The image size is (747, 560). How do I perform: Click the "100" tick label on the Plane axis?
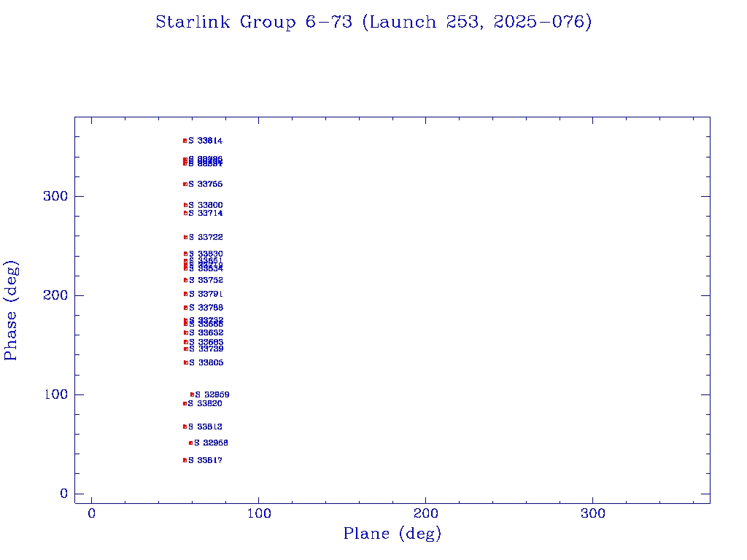(259, 514)
